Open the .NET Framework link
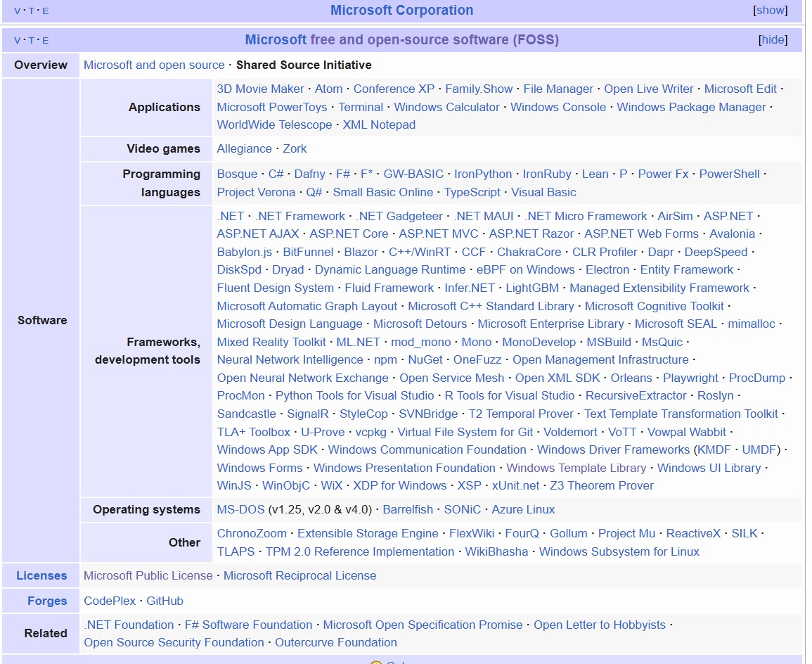Viewport: 812px width, 664px height. [299, 217]
